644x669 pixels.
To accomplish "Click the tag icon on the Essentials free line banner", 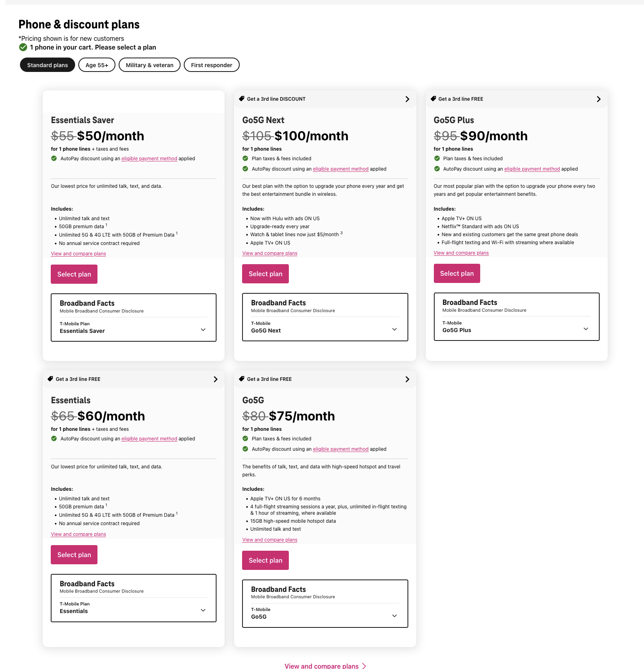I will [50, 379].
